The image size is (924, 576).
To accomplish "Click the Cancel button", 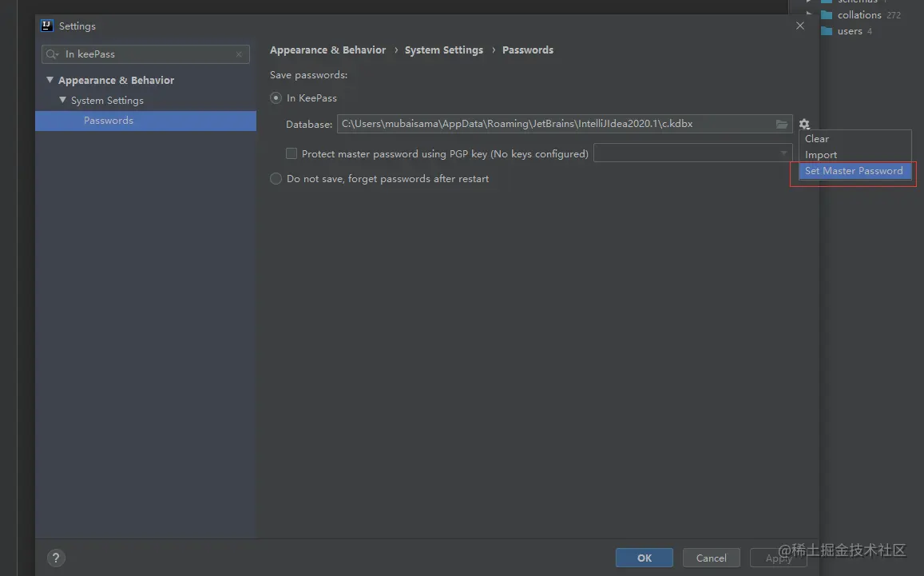I will 712,558.
